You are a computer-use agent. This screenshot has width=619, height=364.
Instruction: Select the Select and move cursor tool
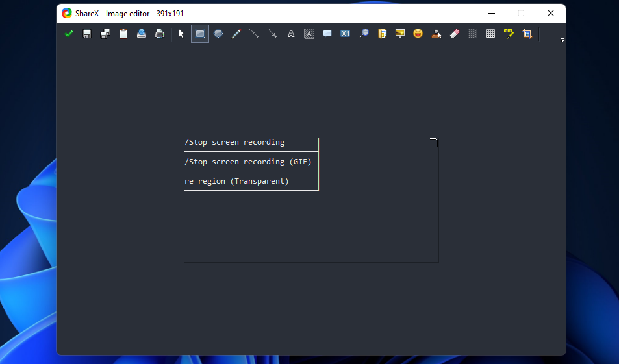[x=182, y=34]
